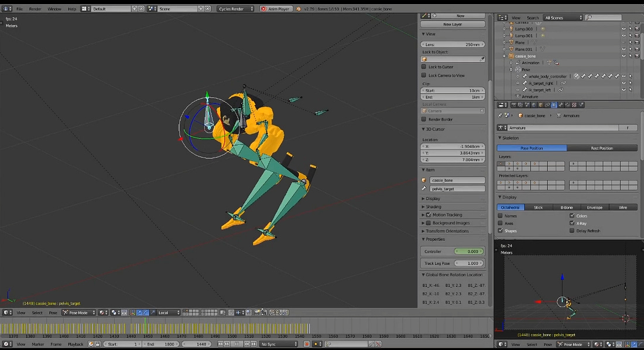The image size is (644, 350).
Task: Enable the Lock to Cursor checkbox
Action: (424, 67)
